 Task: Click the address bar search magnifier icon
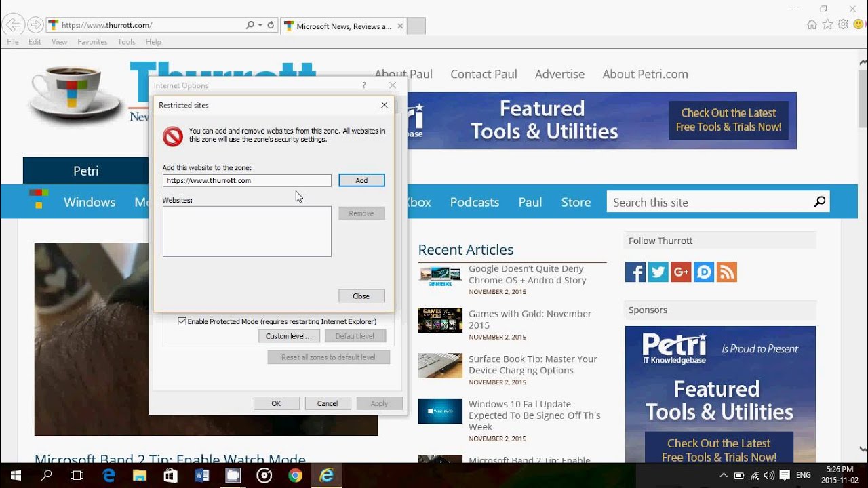pos(250,25)
